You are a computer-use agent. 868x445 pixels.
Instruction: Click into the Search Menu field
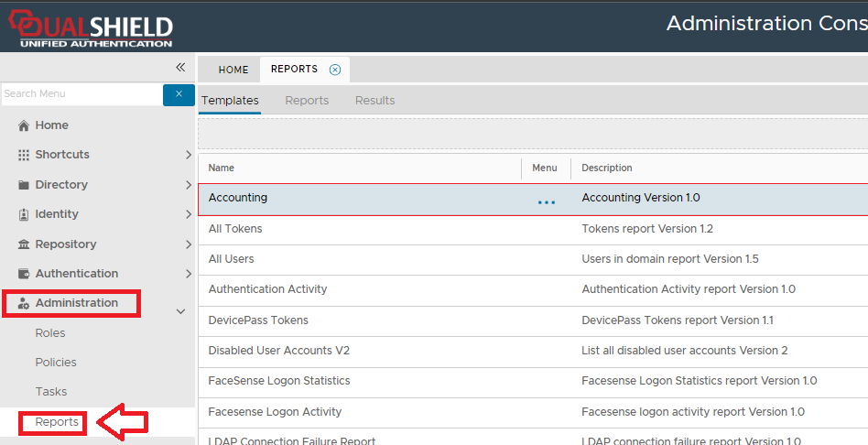tap(81, 94)
